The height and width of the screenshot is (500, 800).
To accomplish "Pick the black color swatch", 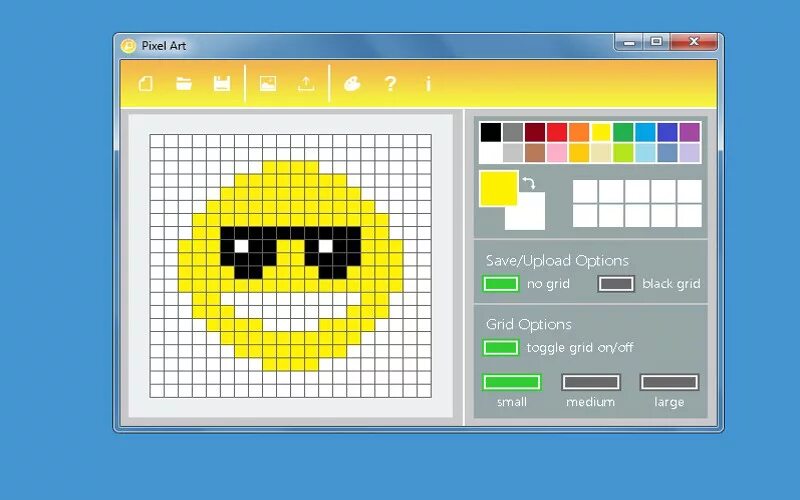I will 491,133.
